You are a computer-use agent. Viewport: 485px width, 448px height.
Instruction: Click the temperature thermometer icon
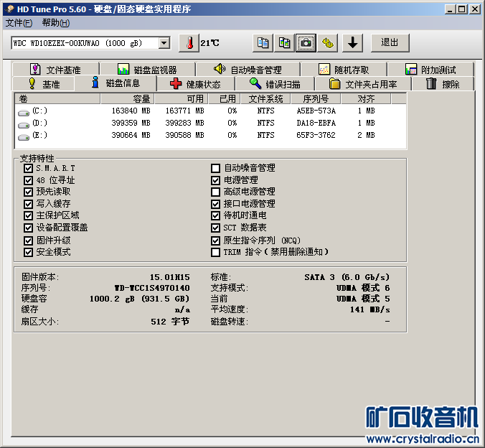189,43
